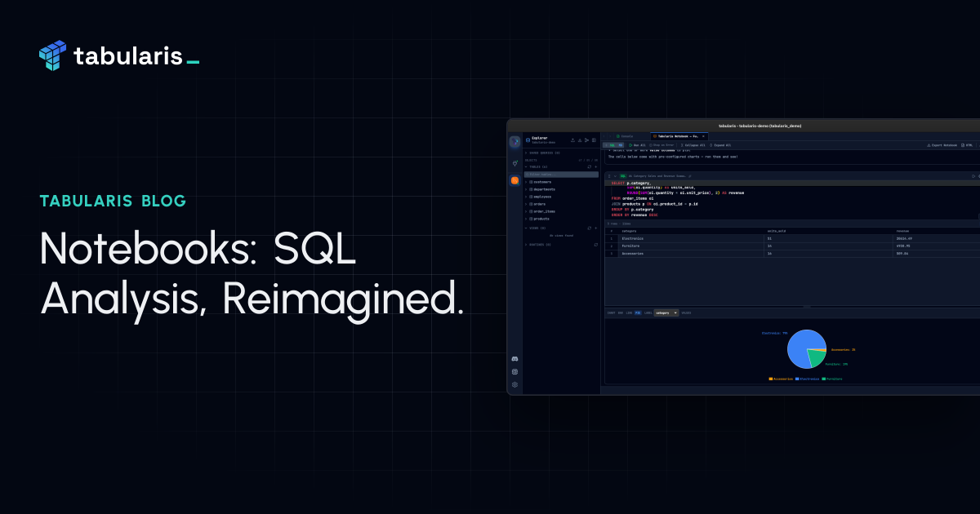Viewport: 980px width, 514px height.
Task: Expand the orders table
Action: tap(526, 204)
